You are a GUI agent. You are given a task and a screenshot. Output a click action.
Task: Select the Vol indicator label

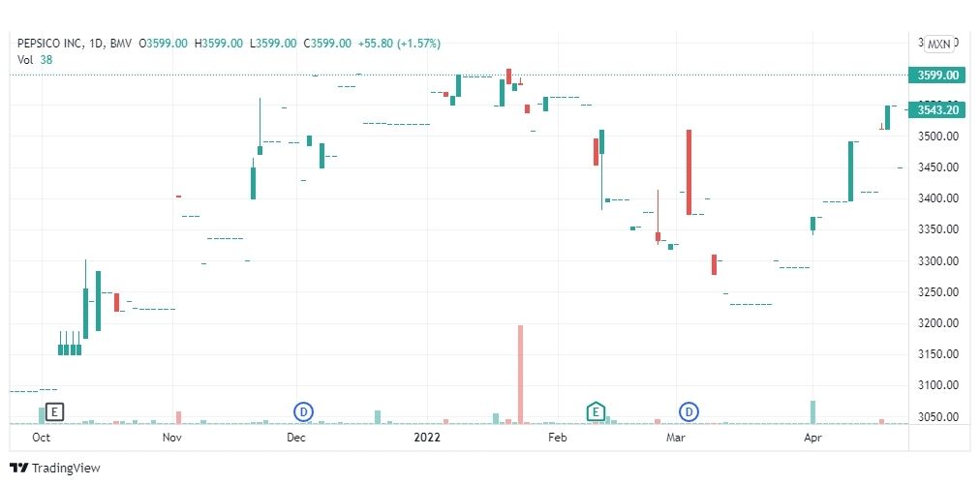(x=25, y=59)
